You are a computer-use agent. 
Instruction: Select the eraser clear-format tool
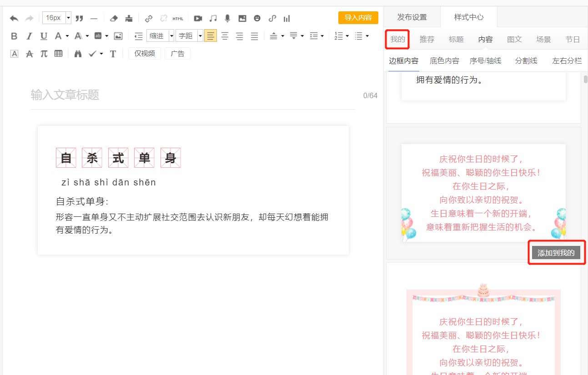114,18
